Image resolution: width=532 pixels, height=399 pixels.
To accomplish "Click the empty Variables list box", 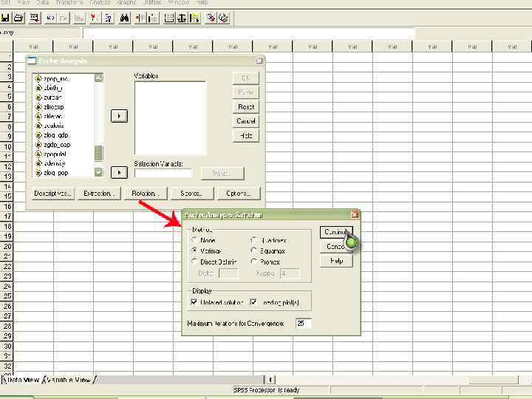I will point(170,117).
